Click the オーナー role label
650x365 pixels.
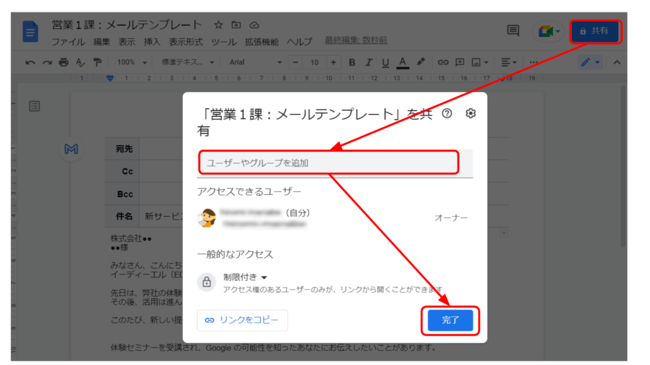click(x=451, y=218)
